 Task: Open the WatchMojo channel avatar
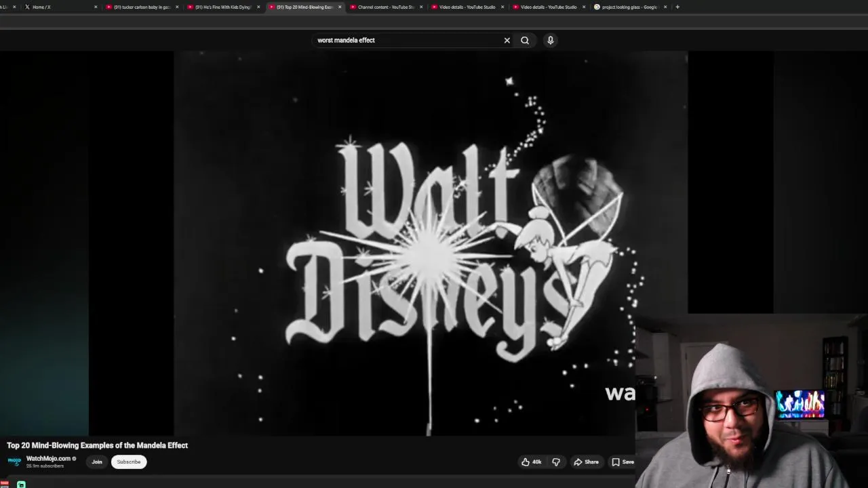14,462
